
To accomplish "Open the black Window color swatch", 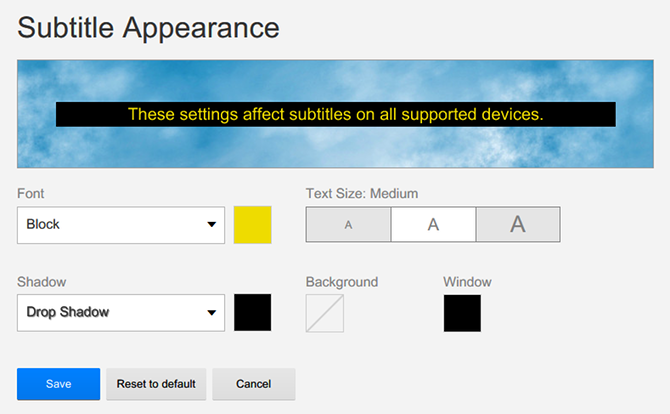I will 462,313.
